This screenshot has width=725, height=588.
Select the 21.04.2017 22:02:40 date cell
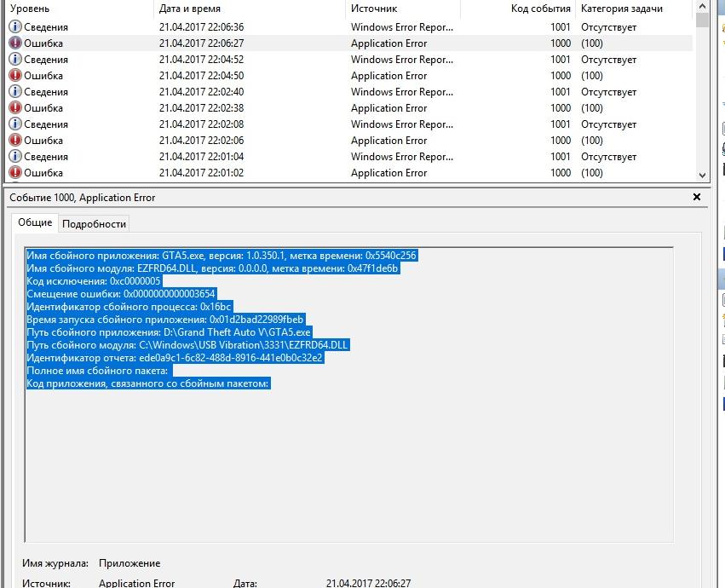click(202, 91)
